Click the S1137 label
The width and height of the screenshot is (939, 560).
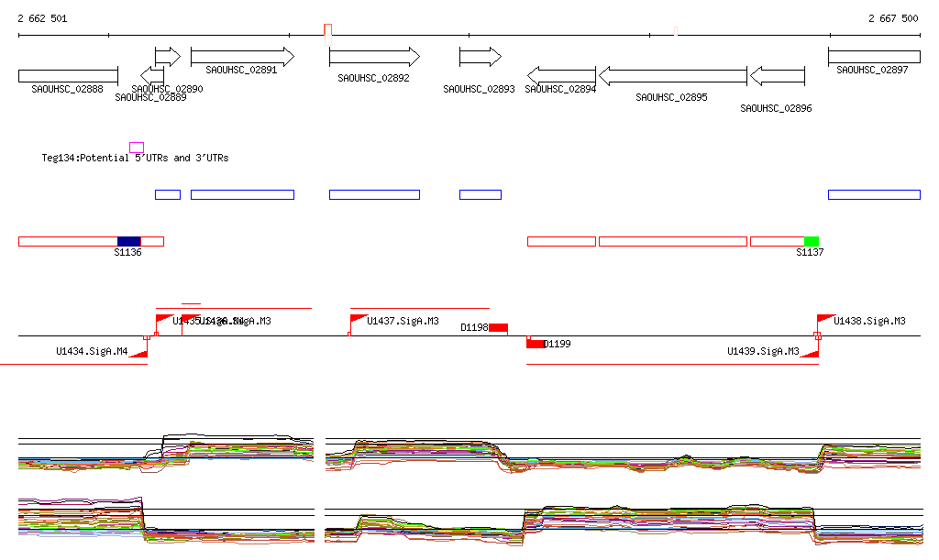810,252
